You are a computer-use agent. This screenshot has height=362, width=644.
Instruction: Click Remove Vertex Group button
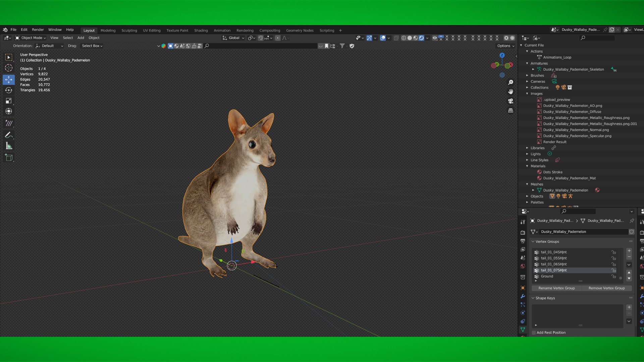(606, 288)
